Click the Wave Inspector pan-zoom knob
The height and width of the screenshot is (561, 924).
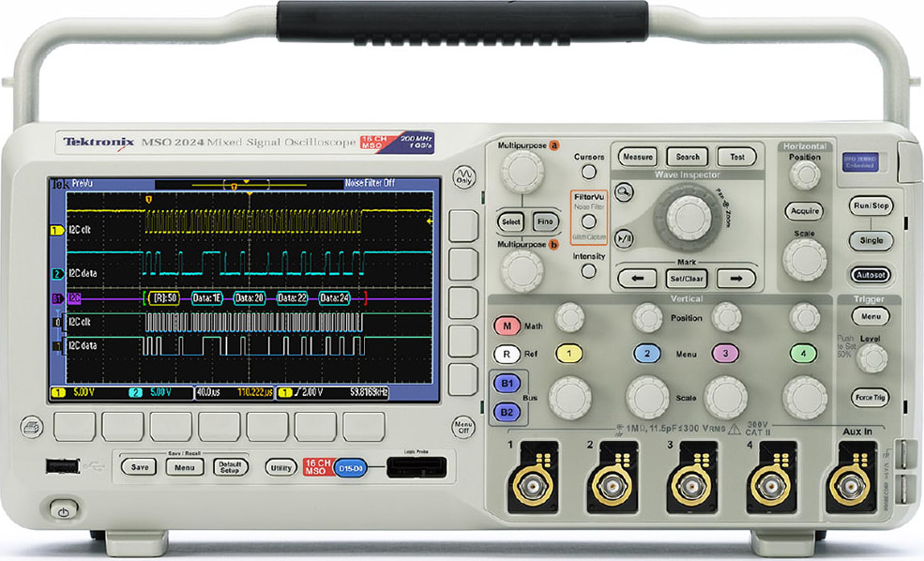point(689,218)
